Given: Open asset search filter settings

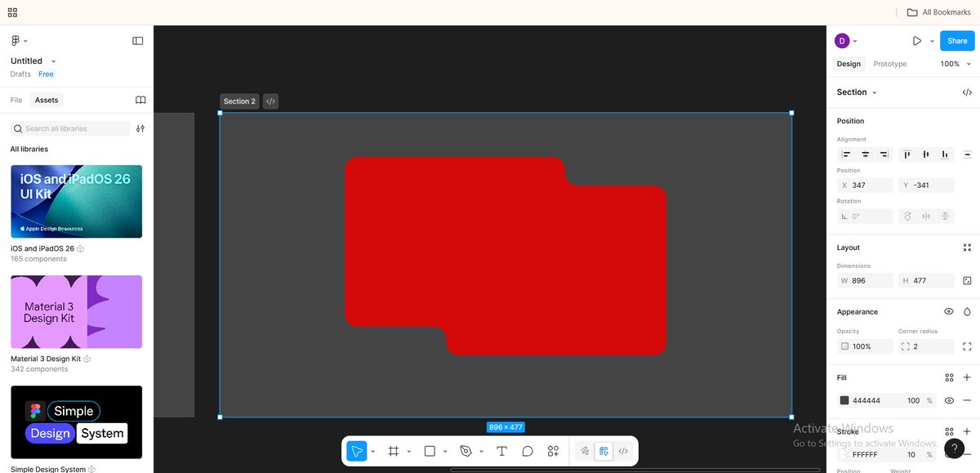Looking at the screenshot, I should 140,128.
